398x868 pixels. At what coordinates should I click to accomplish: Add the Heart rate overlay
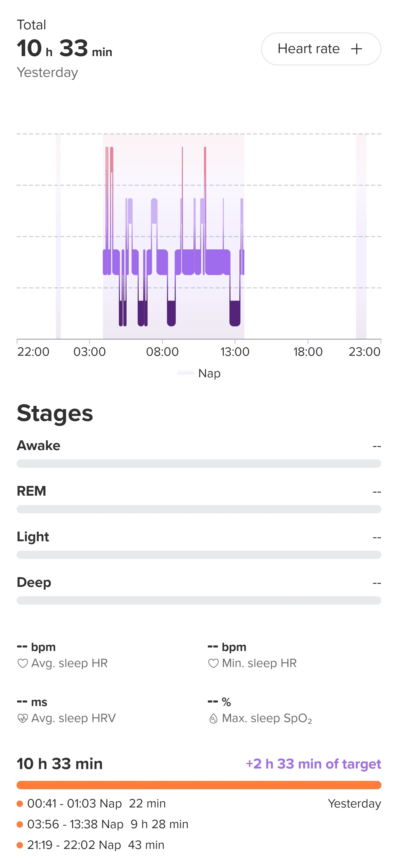[x=321, y=49]
